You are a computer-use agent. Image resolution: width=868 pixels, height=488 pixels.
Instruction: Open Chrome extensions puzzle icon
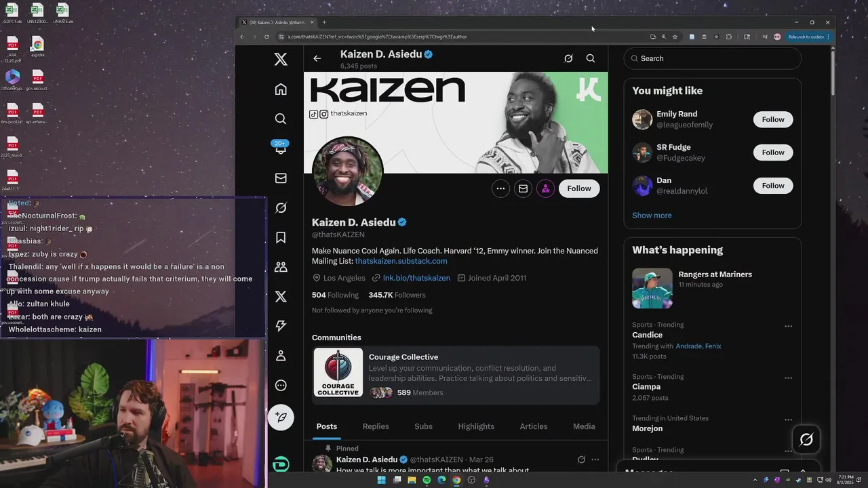[x=729, y=37]
